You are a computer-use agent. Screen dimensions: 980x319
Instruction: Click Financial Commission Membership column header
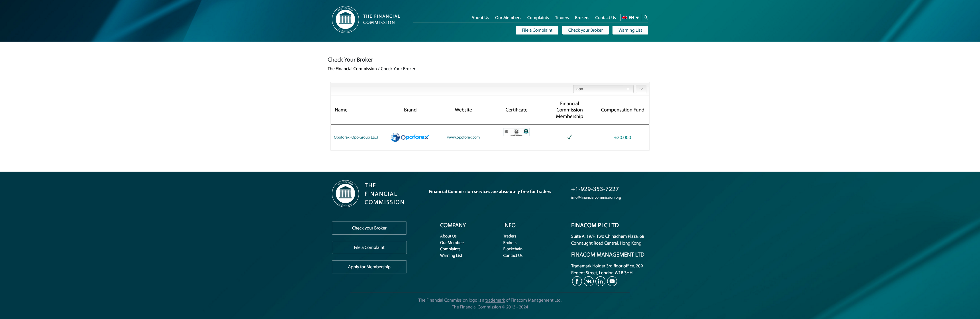tap(569, 110)
